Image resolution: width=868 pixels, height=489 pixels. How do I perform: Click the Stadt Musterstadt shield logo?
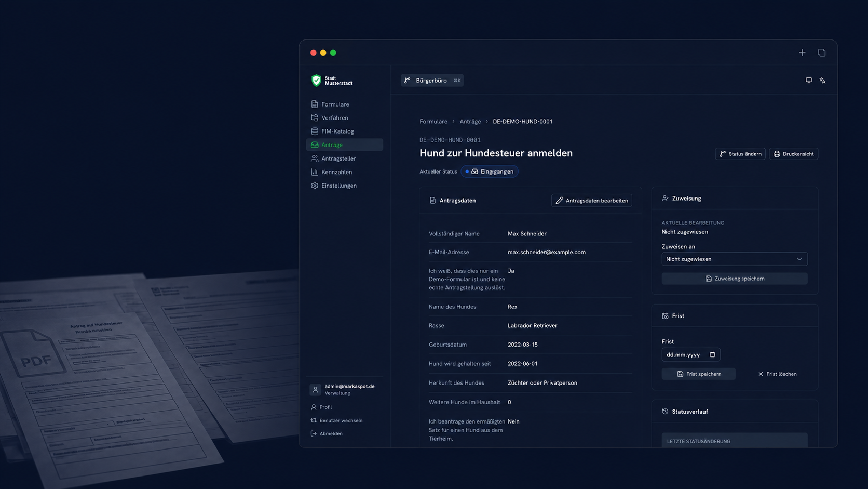(x=316, y=80)
